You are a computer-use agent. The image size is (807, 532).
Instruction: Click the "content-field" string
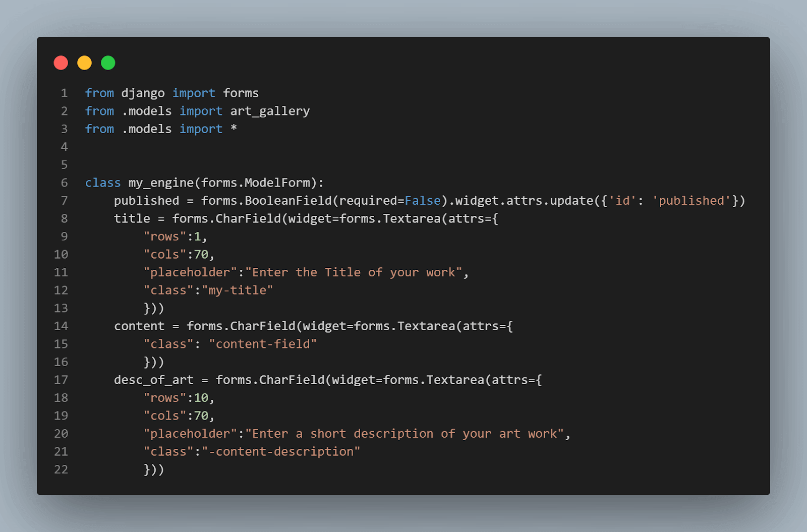click(x=263, y=344)
